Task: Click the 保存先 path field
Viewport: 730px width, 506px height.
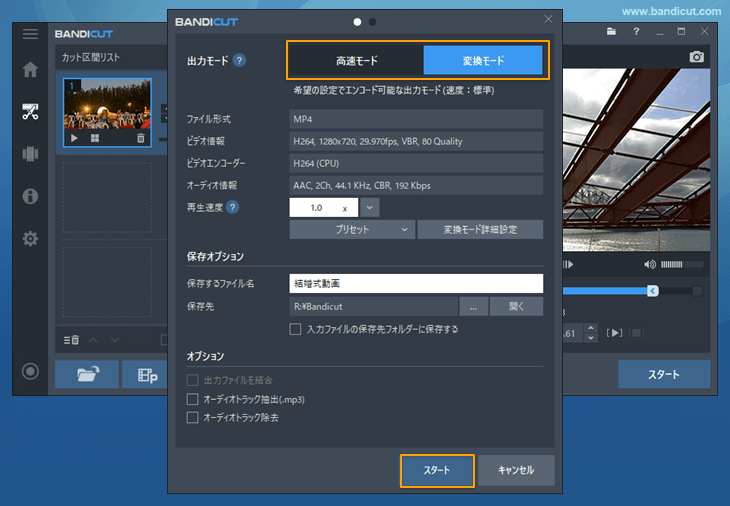Action: point(373,307)
